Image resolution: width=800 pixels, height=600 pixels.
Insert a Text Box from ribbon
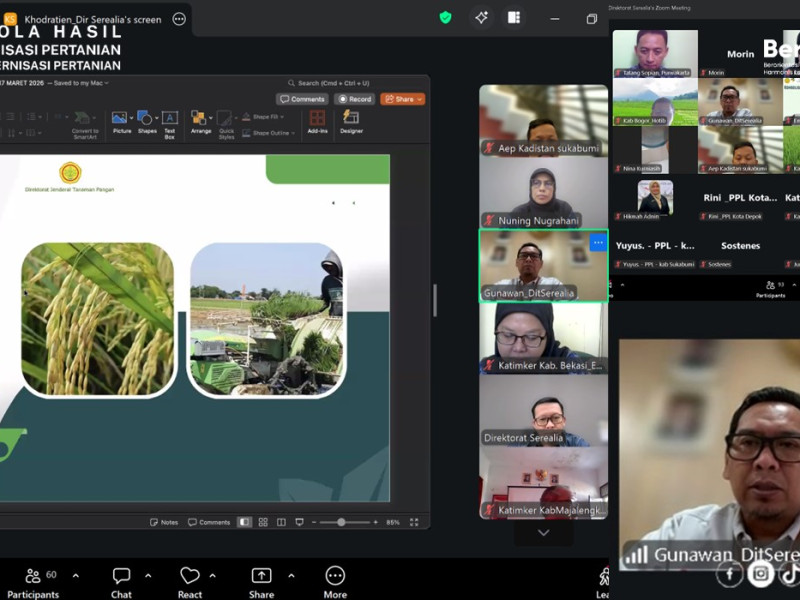click(x=170, y=122)
